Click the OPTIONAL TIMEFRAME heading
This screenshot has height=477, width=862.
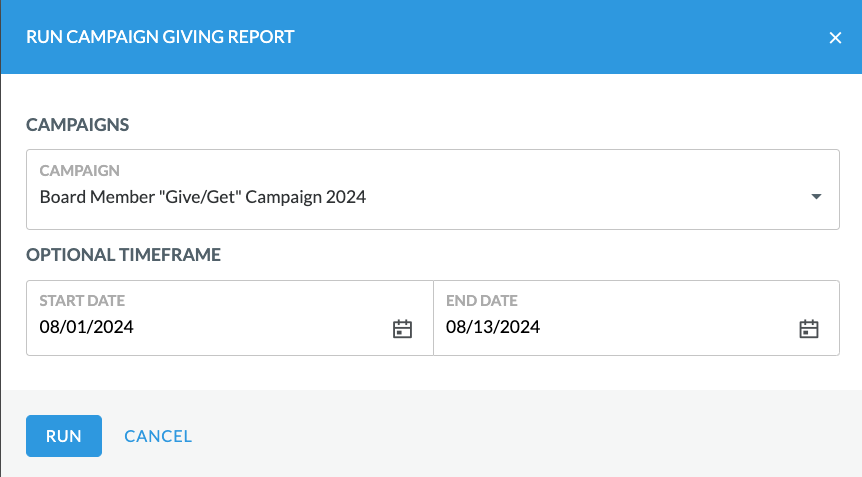point(123,254)
